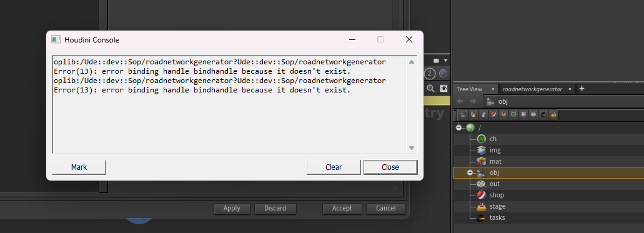Click Accept in the background dialog
Screen dimensions: 644x233
pyautogui.click(x=342, y=209)
